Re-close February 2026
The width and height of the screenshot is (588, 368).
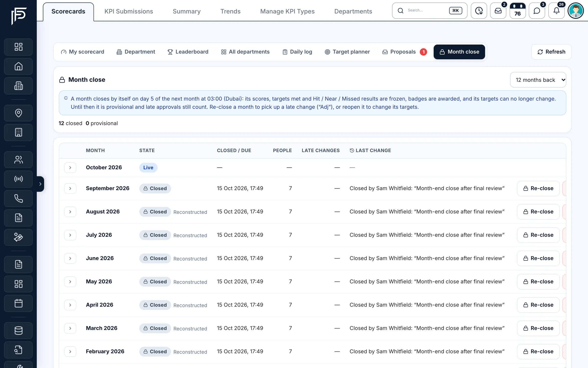[538, 352]
